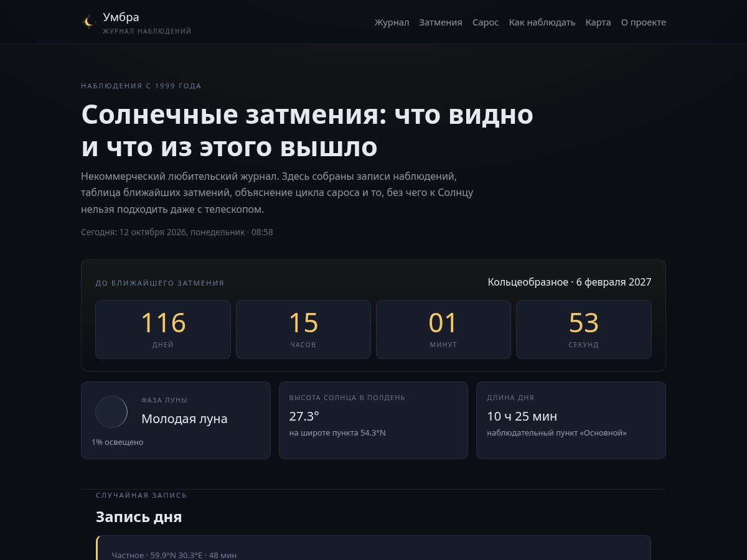
Task: Click the moon phase disc icon
Action: pyautogui.click(x=111, y=412)
